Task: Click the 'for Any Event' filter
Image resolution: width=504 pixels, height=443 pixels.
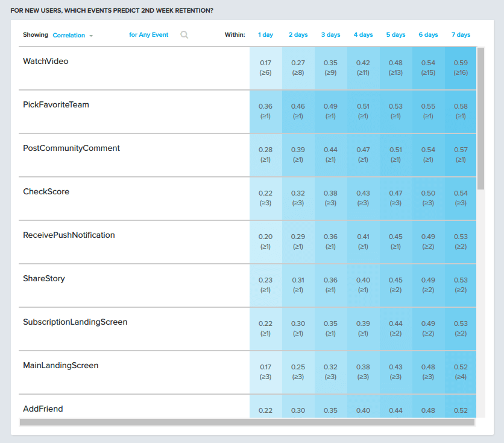Action: tap(149, 35)
